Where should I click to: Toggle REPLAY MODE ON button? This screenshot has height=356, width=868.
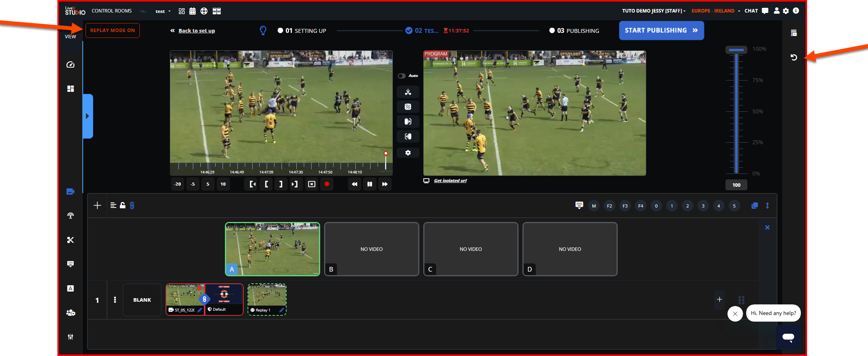click(112, 30)
